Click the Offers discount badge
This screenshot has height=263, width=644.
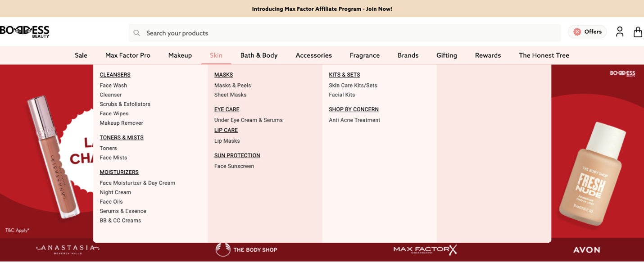[x=587, y=32]
